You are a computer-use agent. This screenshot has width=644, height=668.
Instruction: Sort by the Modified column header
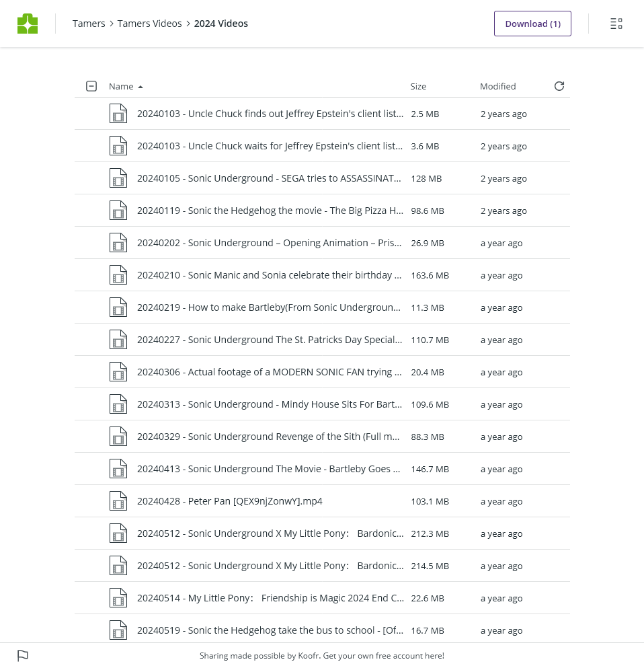coord(497,86)
